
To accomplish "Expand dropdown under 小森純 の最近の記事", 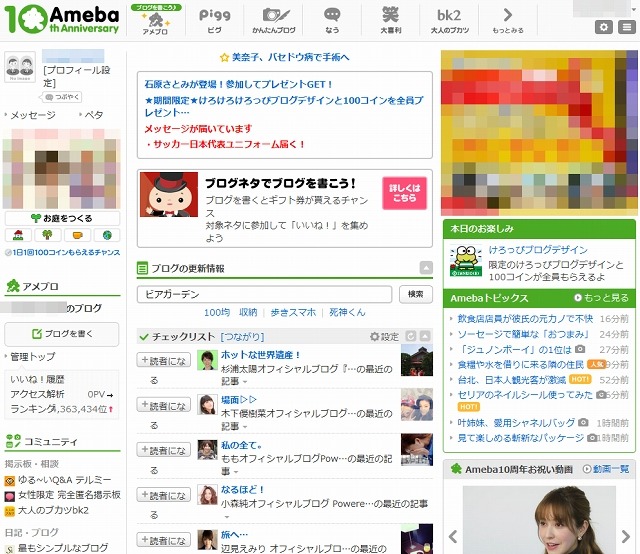I will coord(227,517).
